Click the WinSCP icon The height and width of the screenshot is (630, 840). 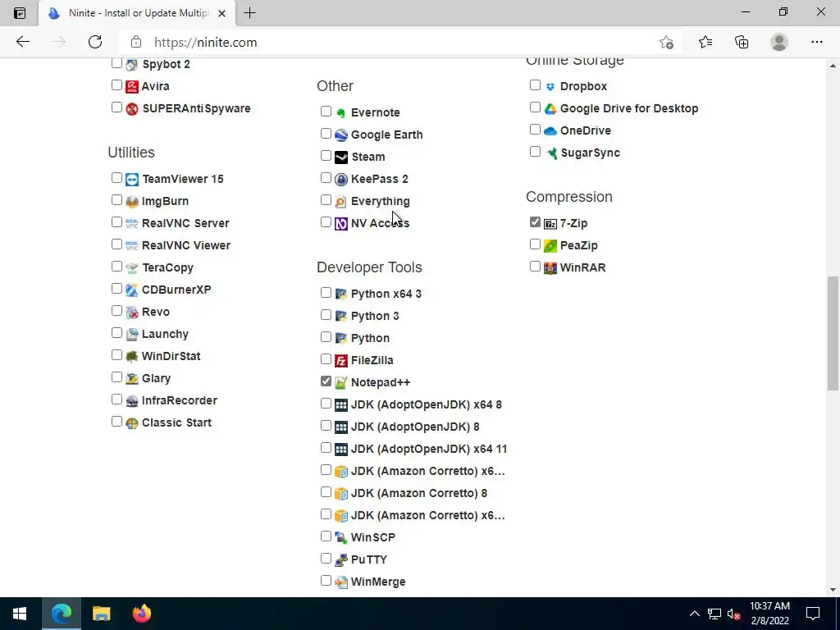pos(341,537)
